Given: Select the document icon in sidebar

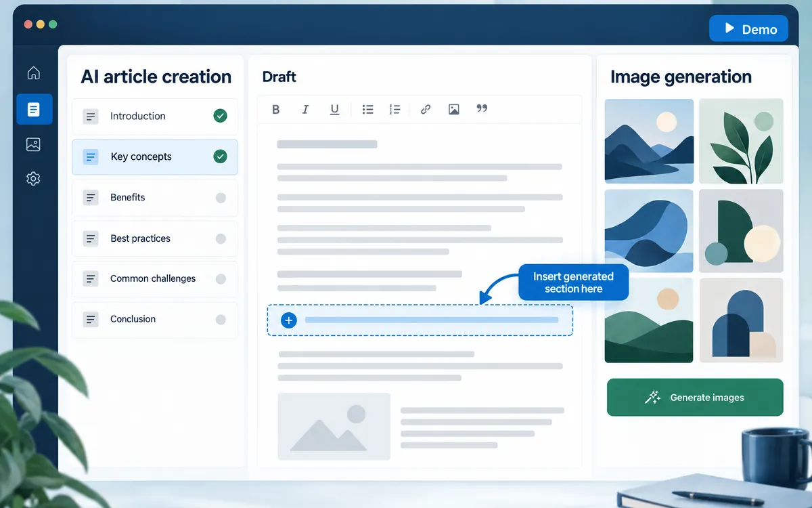Looking at the screenshot, I should [x=34, y=109].
